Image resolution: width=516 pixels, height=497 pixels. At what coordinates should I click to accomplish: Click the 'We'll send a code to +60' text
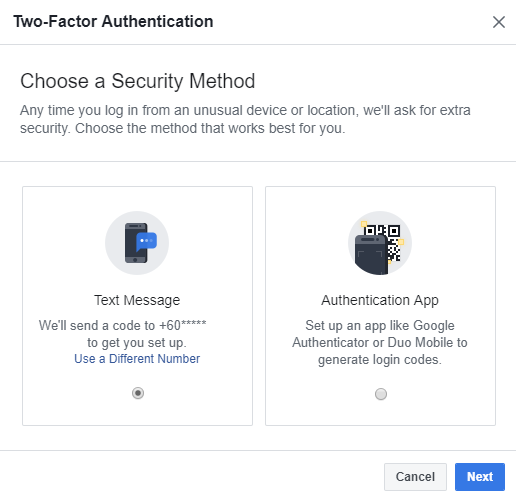coord(122,325)
